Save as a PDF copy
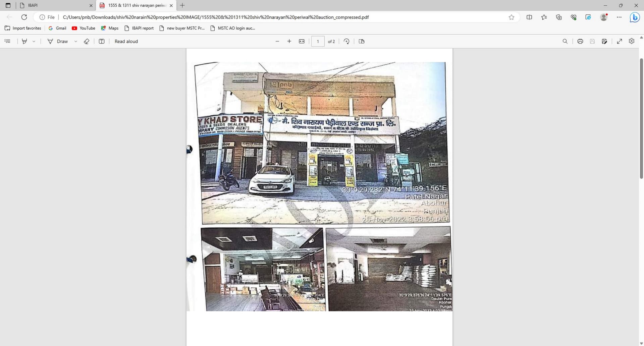This screenshot has width=644, height=346. tap(604, 41)
